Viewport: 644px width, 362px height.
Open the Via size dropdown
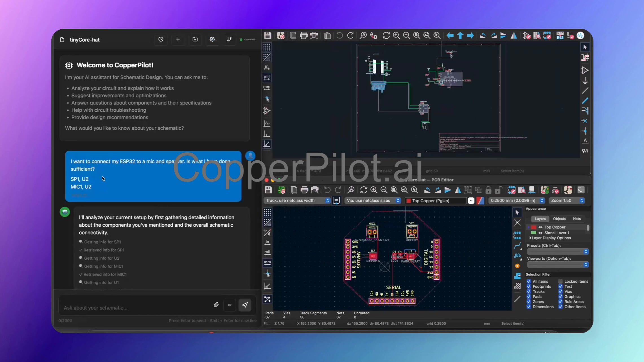click(373, 200)
